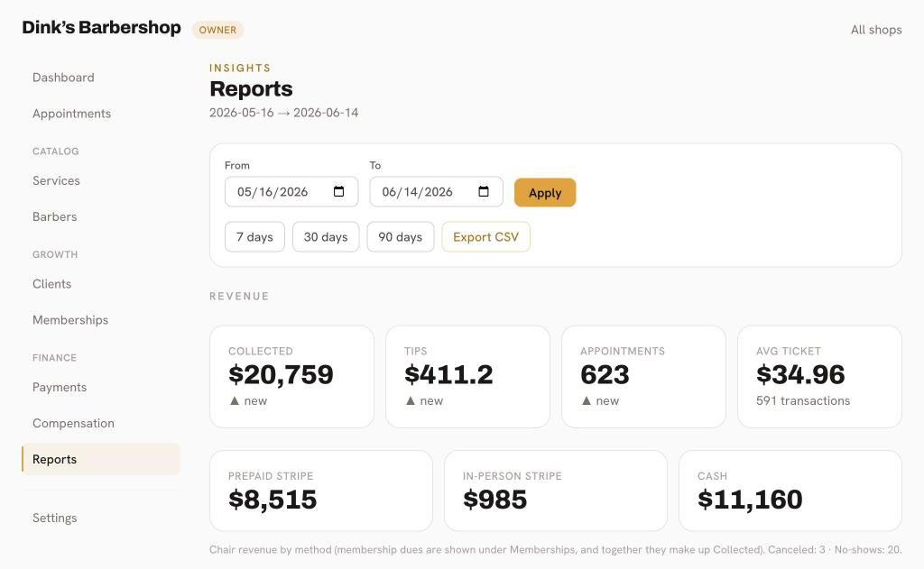Click the REVENUE section label
The width and height of the screenshot is (924, 569).
[x=239, y=297]
